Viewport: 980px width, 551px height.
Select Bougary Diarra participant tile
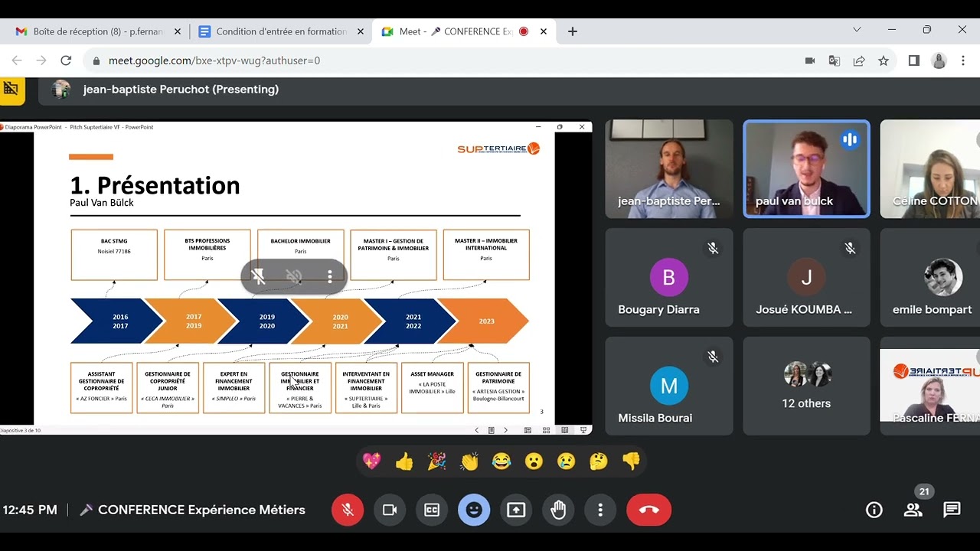tap(669, 277)
